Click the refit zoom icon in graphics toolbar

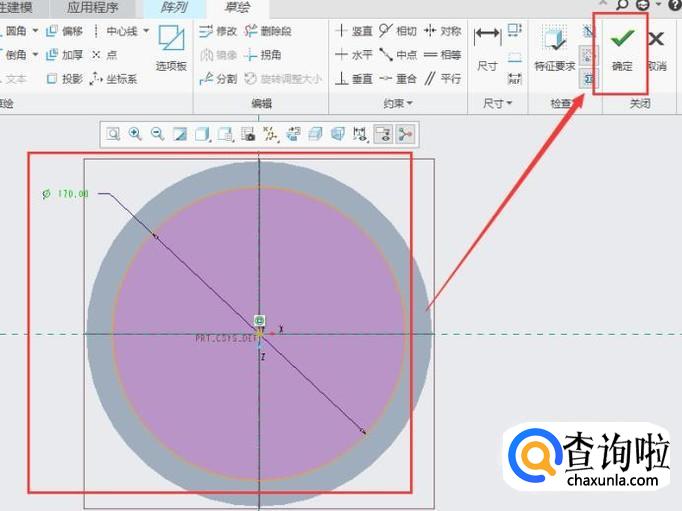[113, 134]
